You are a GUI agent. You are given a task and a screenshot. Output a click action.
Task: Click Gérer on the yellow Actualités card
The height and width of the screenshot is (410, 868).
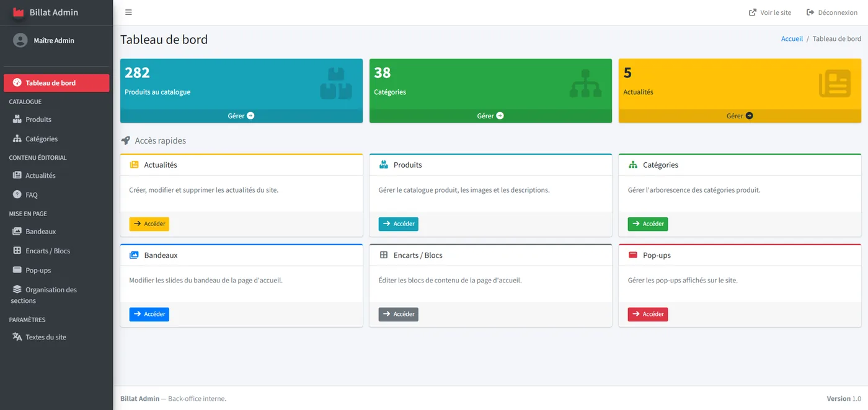[740, 116]
